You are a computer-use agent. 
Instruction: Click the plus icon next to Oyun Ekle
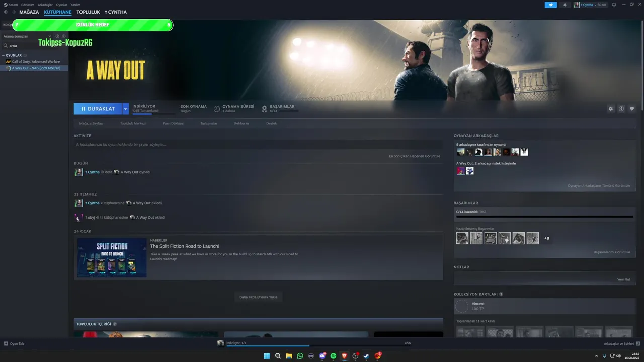(x=6, y=344)
